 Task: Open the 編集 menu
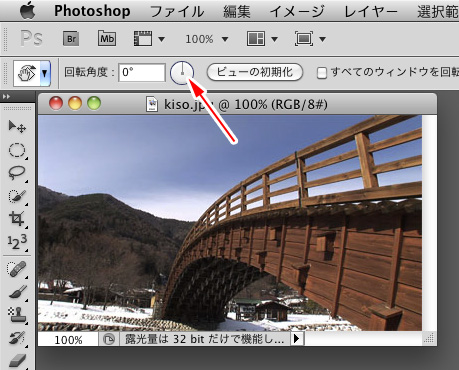tap(237, 11)
